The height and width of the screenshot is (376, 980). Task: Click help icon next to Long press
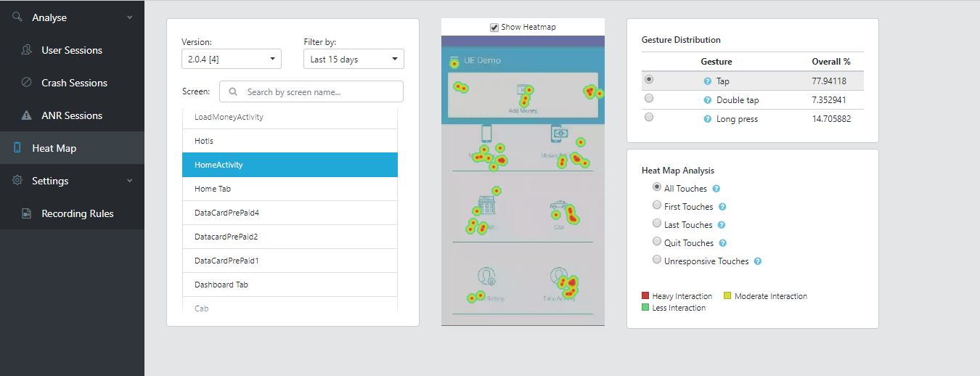(708, 119)
